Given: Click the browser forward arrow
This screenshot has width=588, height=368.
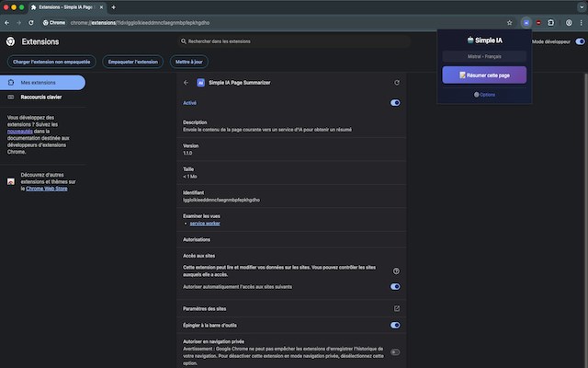Looking at the screenshot, I should [18, 22].
